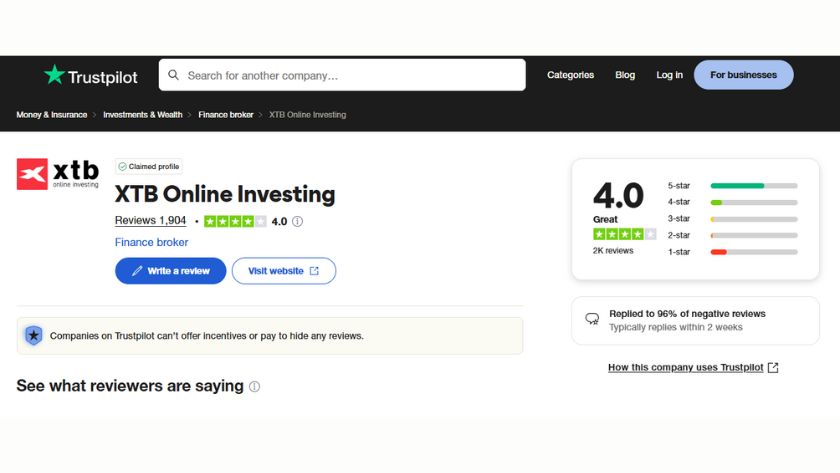Open the Reviews 1,904 link
The width and height of the screenshot is (840, 473).
[151, 221]
